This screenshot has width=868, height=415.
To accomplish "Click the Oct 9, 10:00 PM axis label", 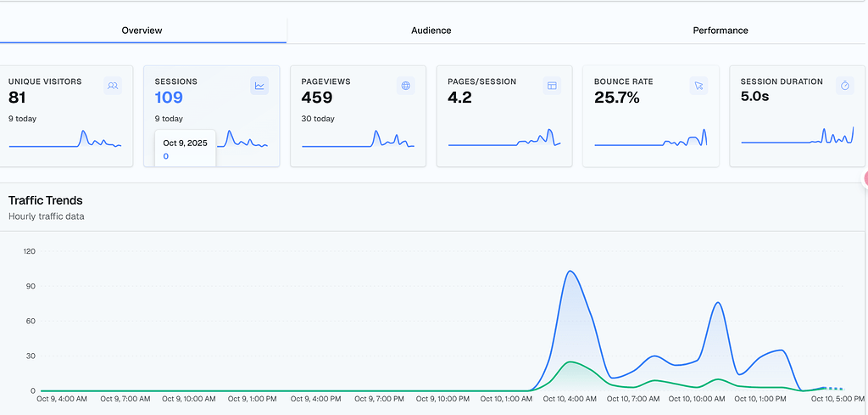I will point(442,398).
